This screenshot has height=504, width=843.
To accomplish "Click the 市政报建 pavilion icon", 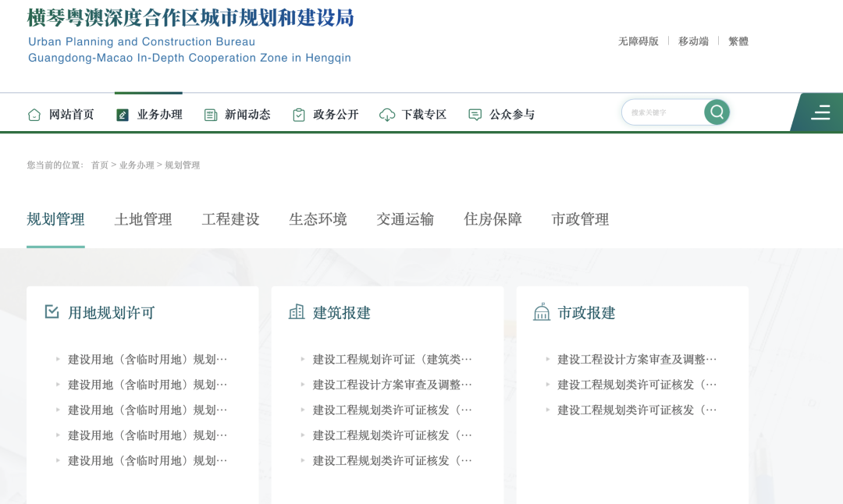I will click(542, 312).
